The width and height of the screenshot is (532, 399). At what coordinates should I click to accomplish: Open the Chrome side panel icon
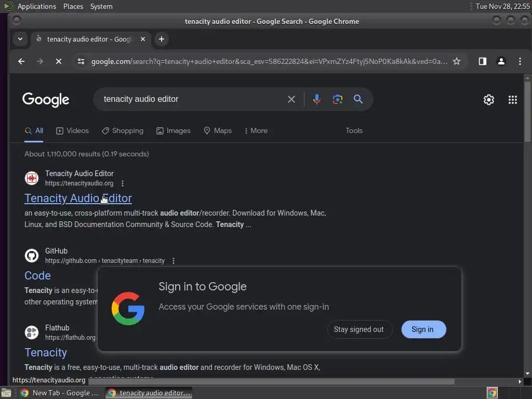[483, 61]
